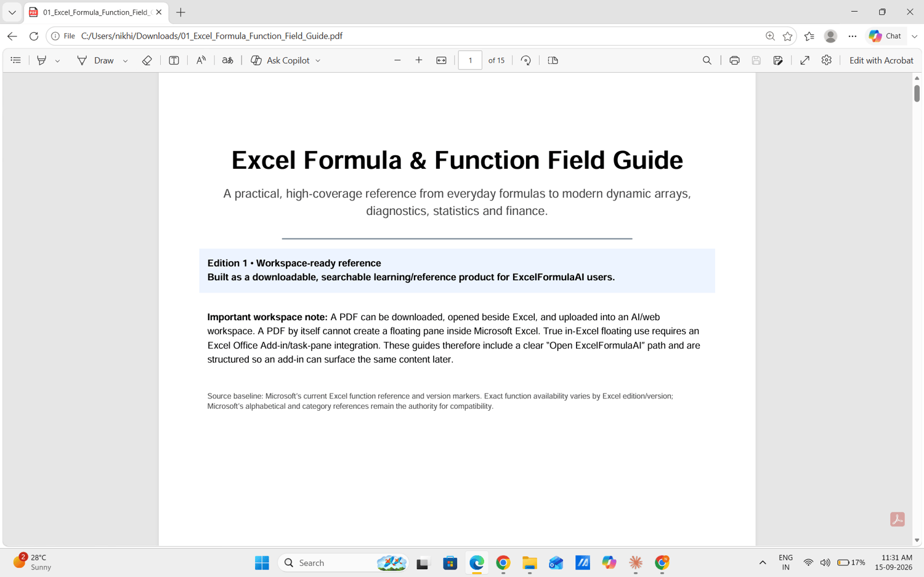Open the Ask Copilot dropdown arrow

pos(318,61)
